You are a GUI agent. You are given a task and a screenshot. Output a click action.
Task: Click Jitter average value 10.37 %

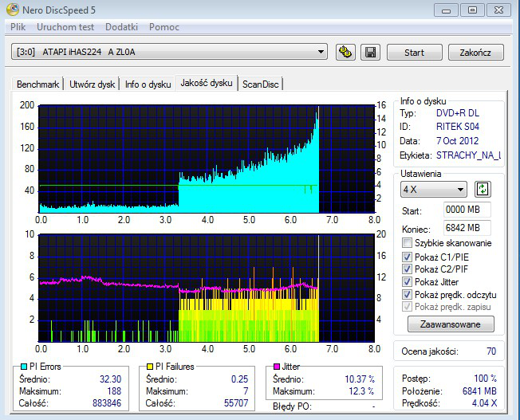pyautogui.click(x=360, y=379)
